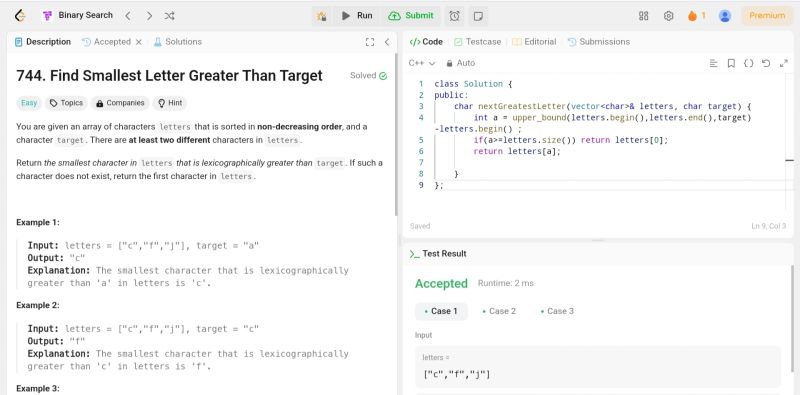Open the layout manager grid icon
This screenshot has width=800, height=395.
click(643, 16)
